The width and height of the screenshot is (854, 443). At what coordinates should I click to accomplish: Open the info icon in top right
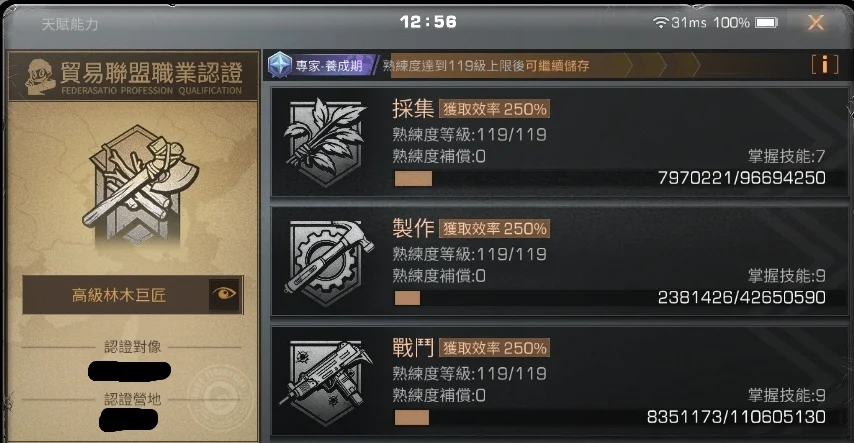[825, 65]
